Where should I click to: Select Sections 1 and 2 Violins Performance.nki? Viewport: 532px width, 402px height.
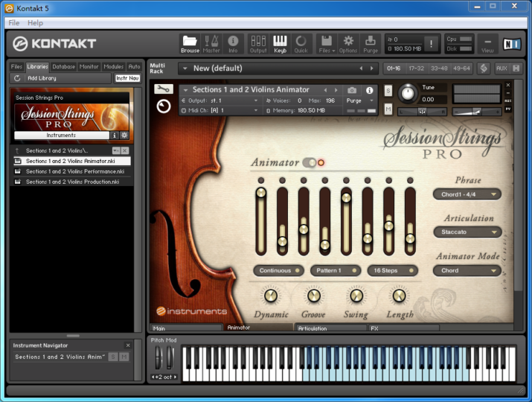[74, 171]
